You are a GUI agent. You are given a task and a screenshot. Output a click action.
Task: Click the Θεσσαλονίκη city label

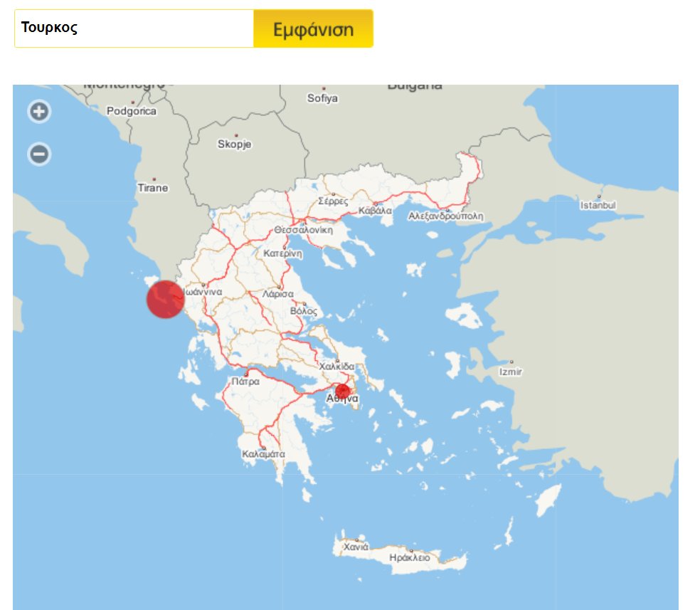[x=303, y=229]
